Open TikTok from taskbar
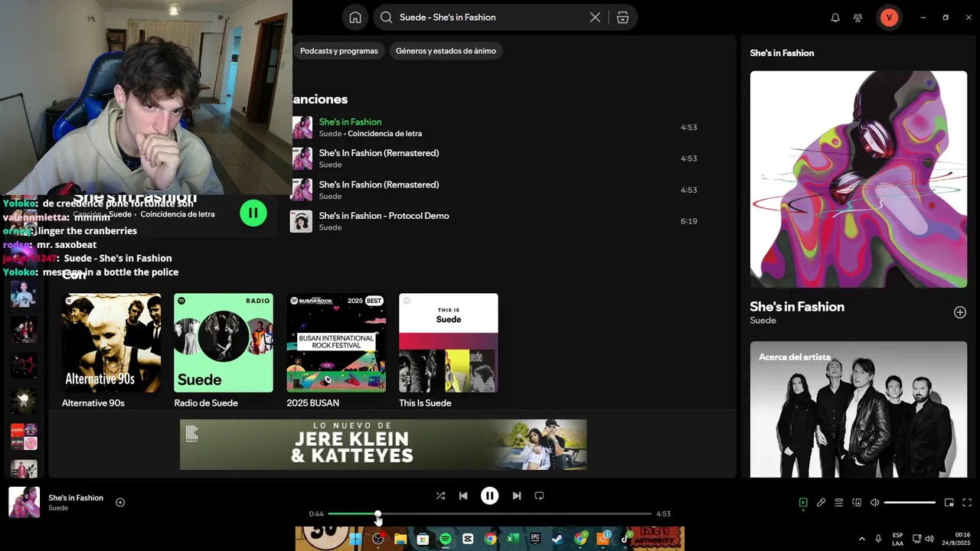 coord(625,539)
